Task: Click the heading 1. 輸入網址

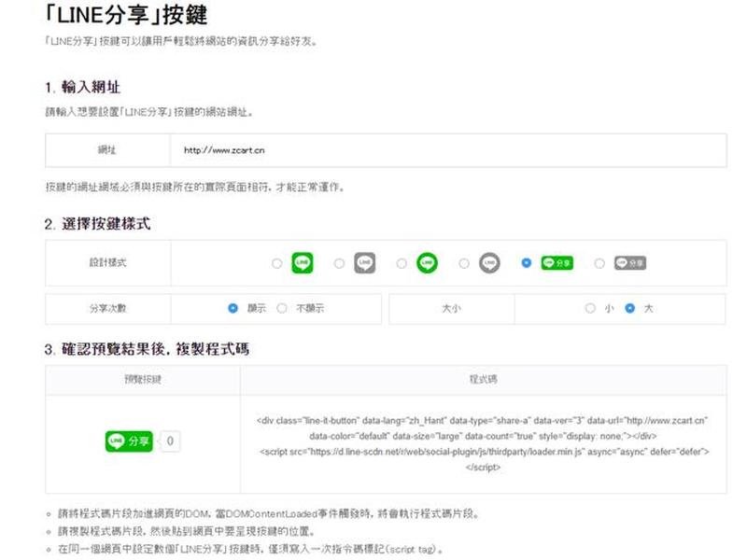Action: click(x=83, y=88)
